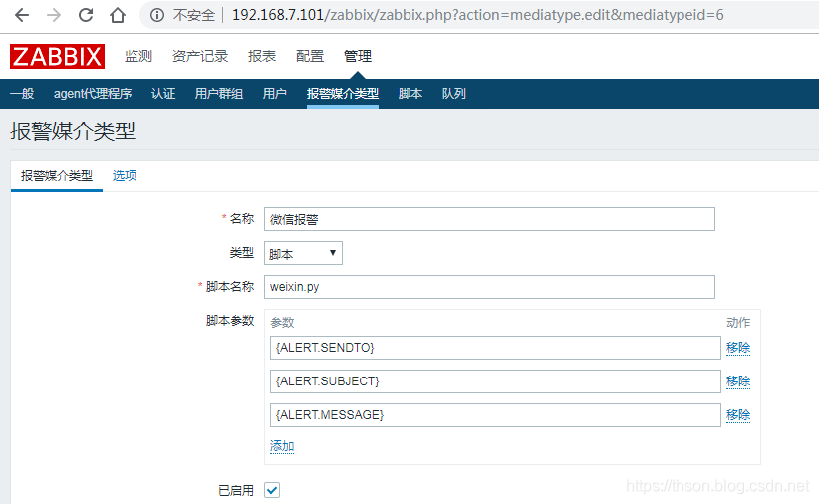
Task: Click the browser forward arrow
Action: (x=54, y=15)
